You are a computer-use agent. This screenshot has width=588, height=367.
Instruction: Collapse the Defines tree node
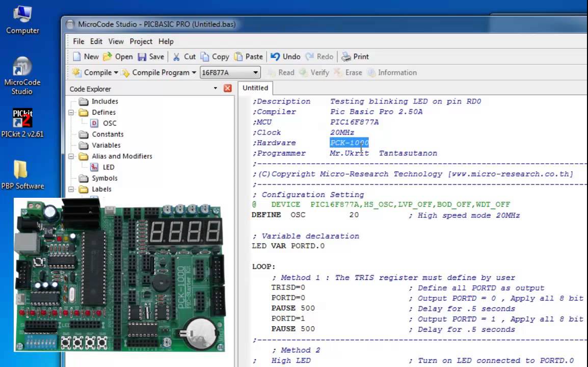point(71,112)
